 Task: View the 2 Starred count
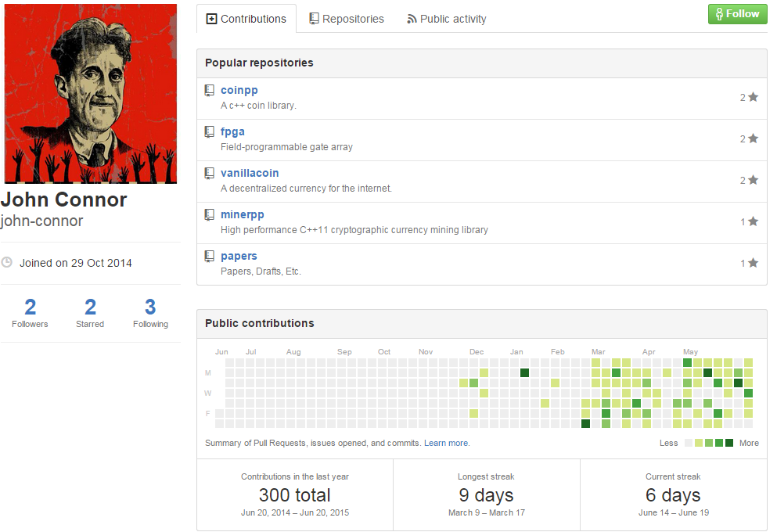(90, 313)
